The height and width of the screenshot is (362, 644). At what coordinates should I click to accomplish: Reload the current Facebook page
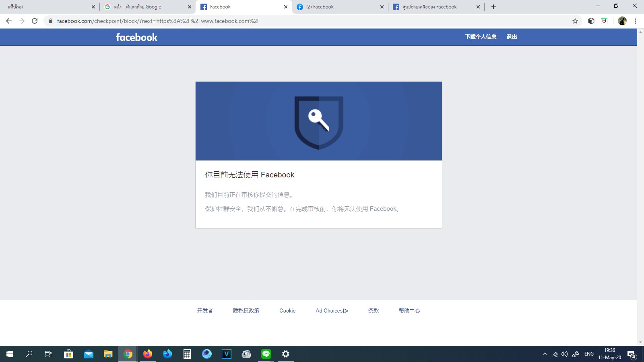(35, 21)
